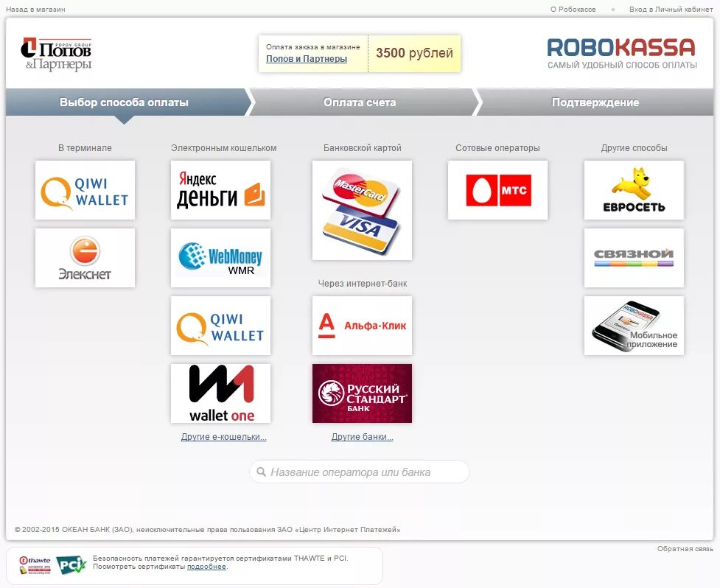
Task: Open Вход в Личный кабинет
Action: [671, 9]
